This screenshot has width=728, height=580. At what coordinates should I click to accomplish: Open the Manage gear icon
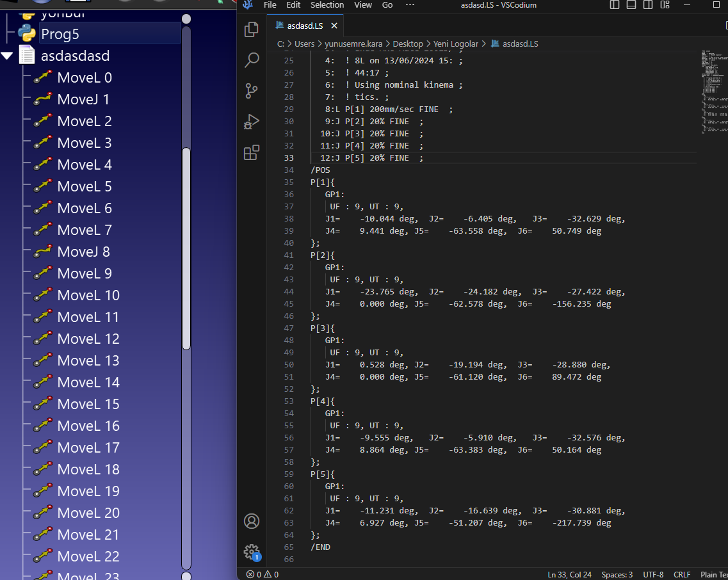point(252,551)
